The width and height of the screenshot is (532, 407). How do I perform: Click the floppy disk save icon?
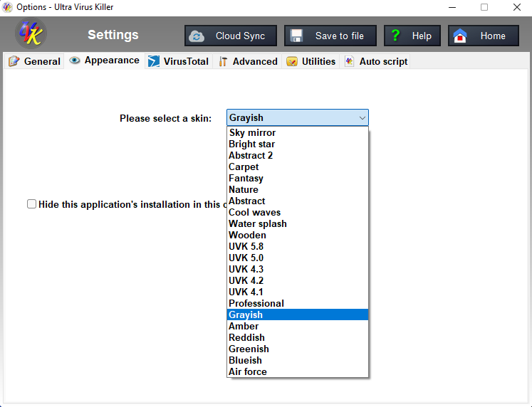coord(296,36)
